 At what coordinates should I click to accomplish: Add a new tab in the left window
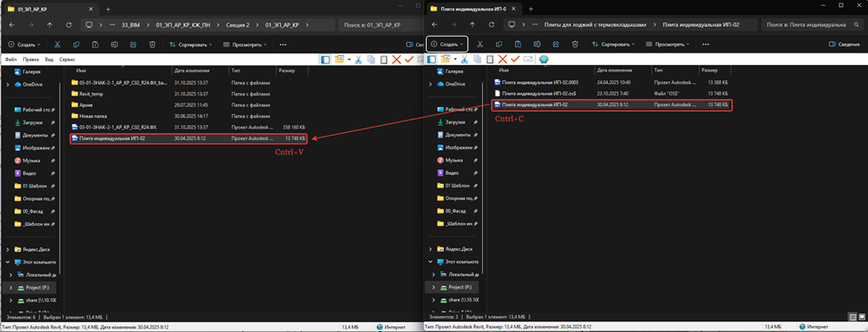(108, 9)
